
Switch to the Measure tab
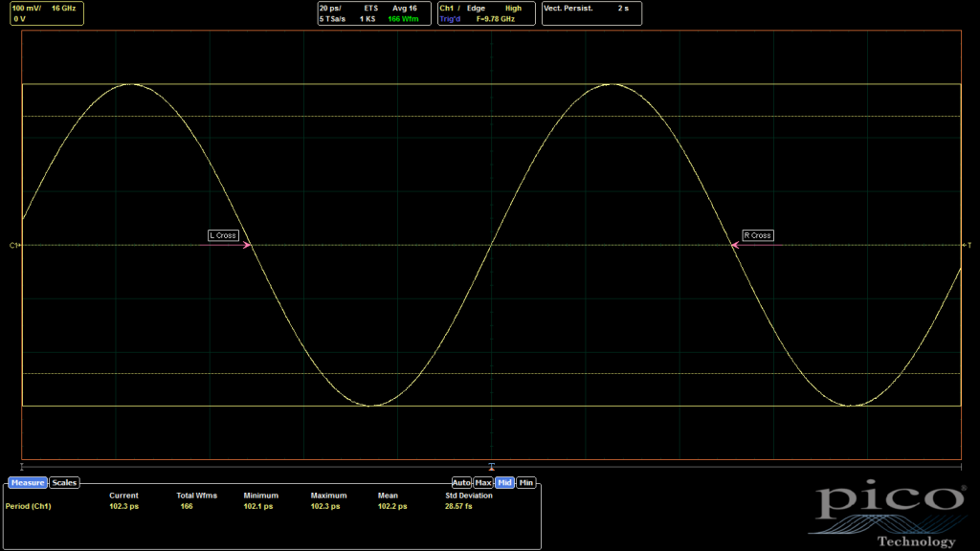28,483
